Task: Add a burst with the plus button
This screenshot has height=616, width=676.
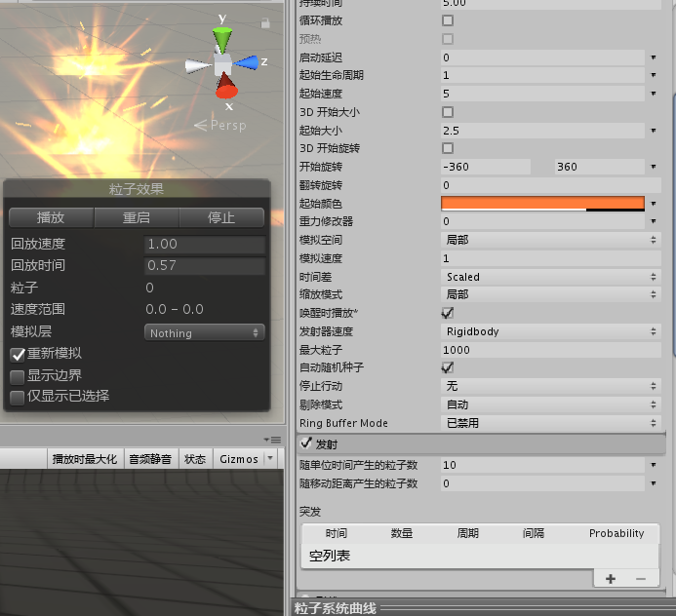Action: click(610, 579)
